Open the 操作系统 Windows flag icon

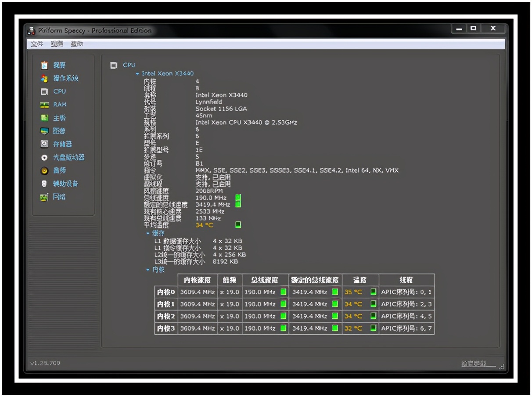tap(44, 78)
